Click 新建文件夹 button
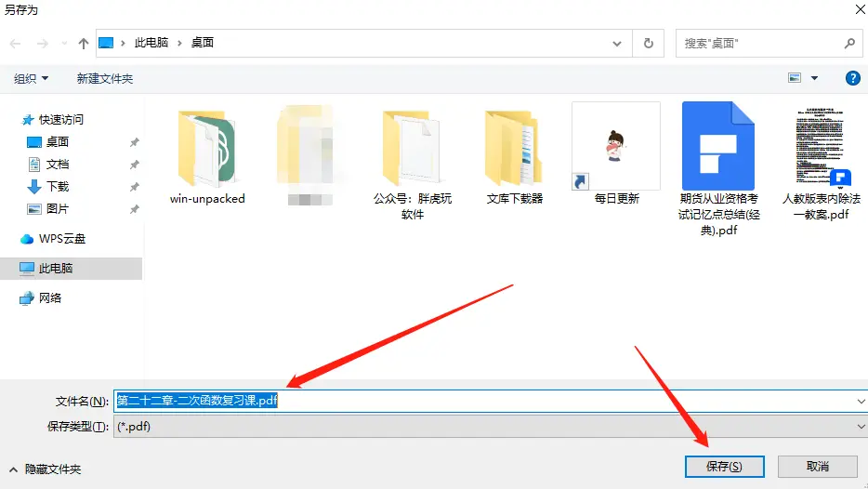Screen dimensions: 868x489 [105, 79]
